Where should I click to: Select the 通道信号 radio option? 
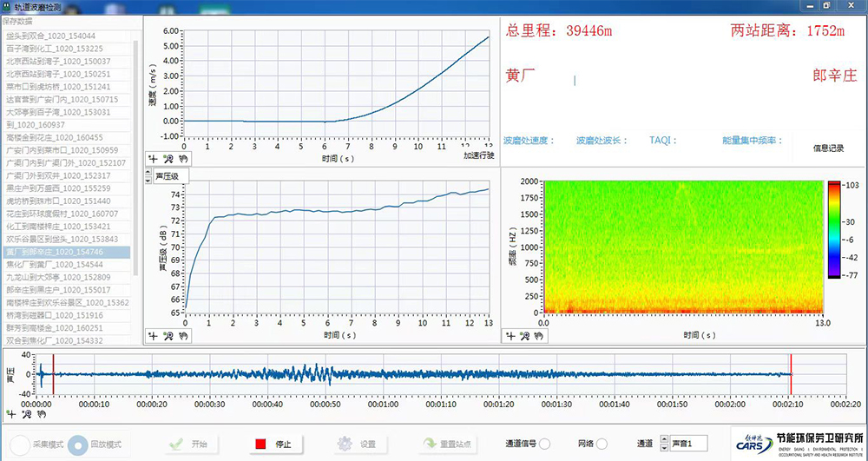pos(545,444)
